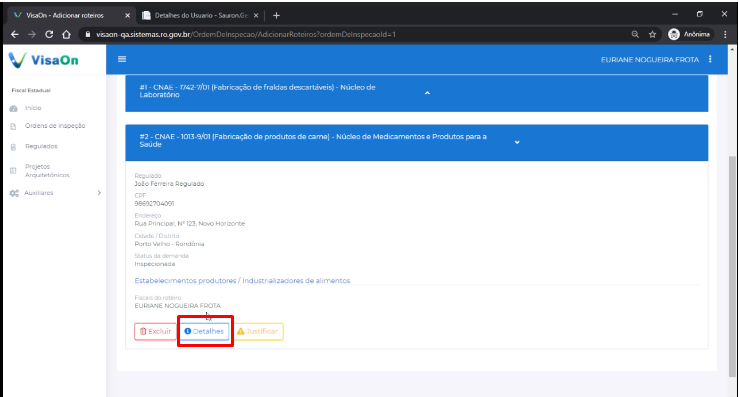Open the hamburger menu in header
The height and width of the screenshot is (397, 738).
(x=122, y=59)
